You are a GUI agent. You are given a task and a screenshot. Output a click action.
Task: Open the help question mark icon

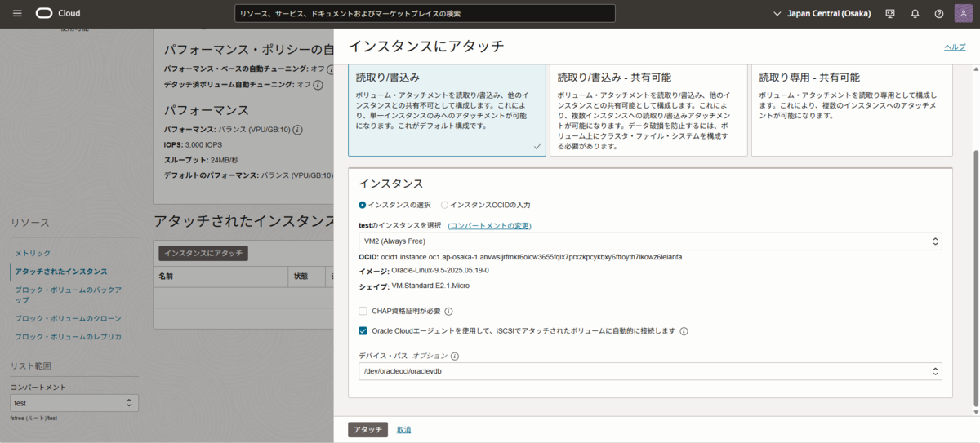pyautogui.click(x=939, y=13)
